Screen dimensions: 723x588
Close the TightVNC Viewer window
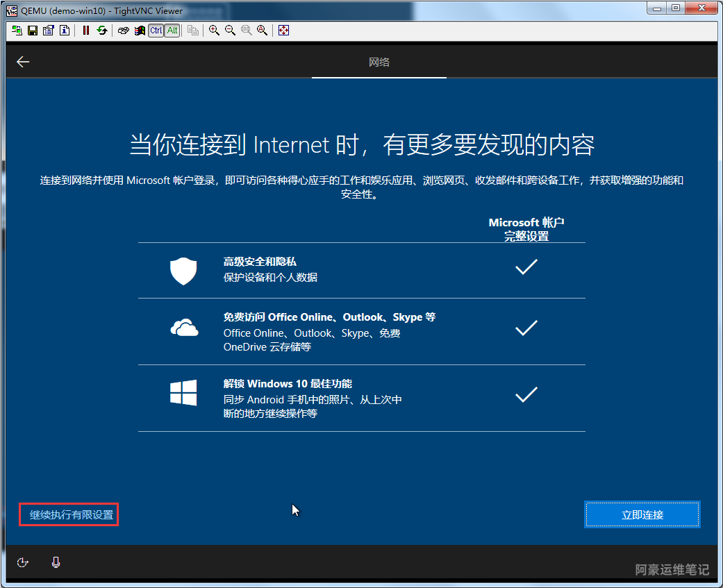[701, 8]
